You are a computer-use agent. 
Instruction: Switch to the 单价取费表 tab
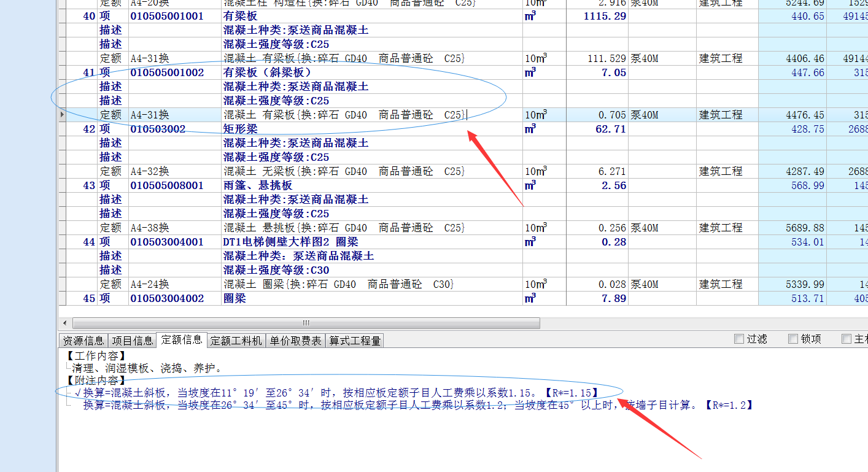296,340
